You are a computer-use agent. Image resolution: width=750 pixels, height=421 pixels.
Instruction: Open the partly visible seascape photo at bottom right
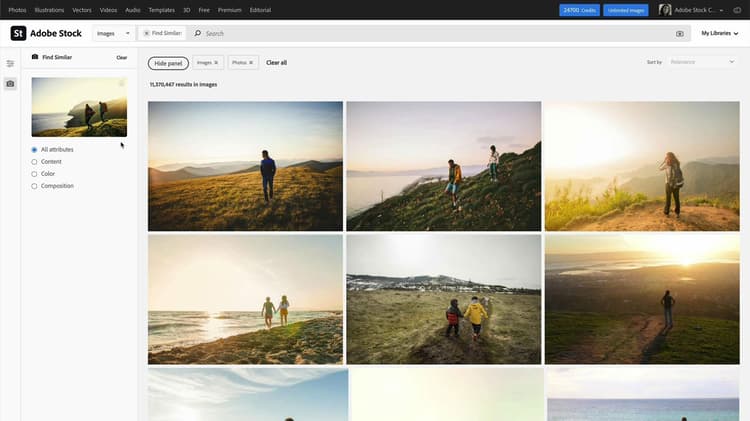(x=643, y=394)
